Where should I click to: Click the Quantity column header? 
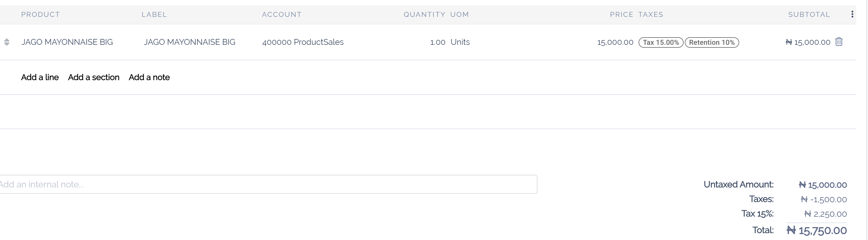pyautogui.click(x=424, y=15)
